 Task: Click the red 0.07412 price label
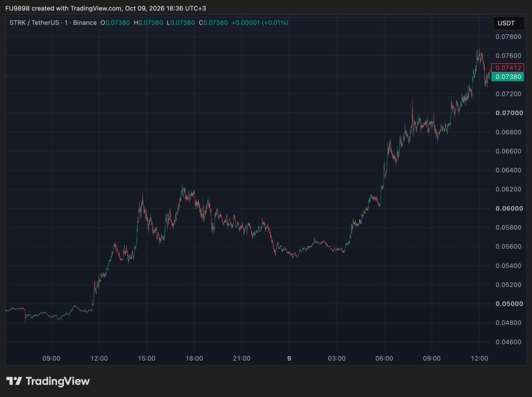(x=508, y=68)
